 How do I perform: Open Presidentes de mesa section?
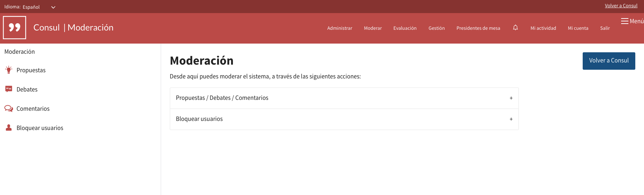click(x=478, y=28)
